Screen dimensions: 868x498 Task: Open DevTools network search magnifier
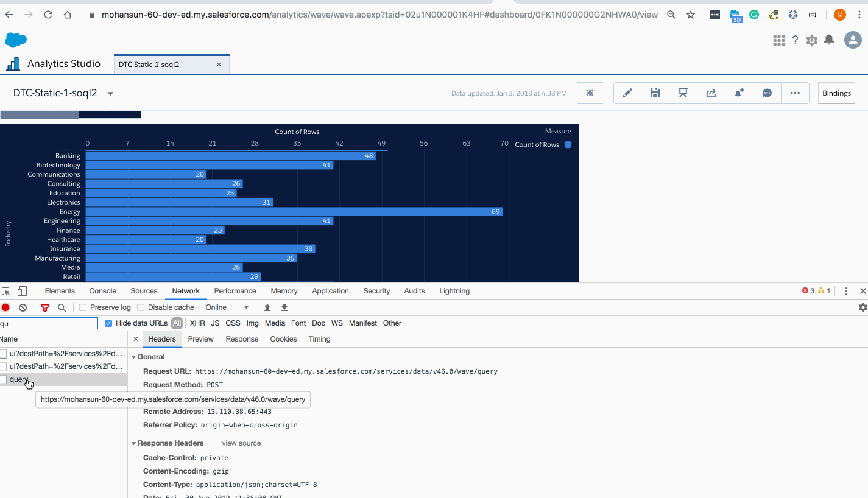click(62, 307)
